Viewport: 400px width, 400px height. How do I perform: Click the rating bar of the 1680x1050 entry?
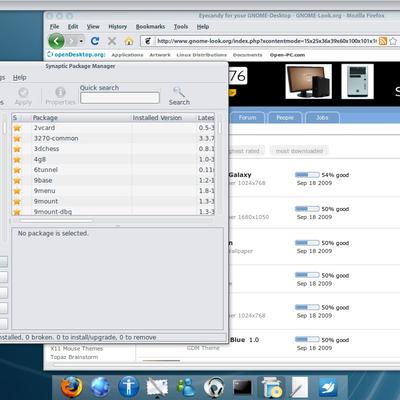click(307, 209)
